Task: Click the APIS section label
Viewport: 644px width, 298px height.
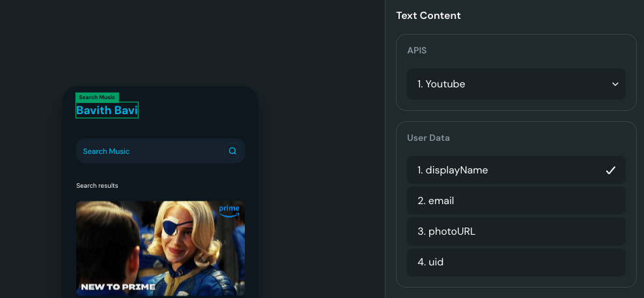Action: (x=417, y=51)
